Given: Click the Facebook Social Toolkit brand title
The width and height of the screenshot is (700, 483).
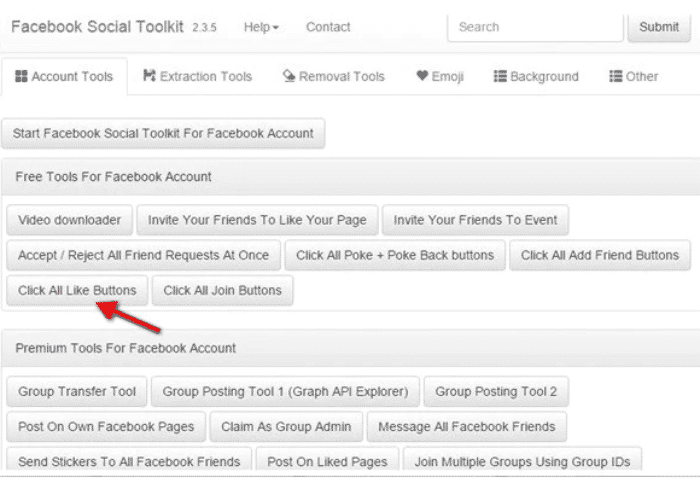Looking at the screenshot, I should (x=97, y=27).
